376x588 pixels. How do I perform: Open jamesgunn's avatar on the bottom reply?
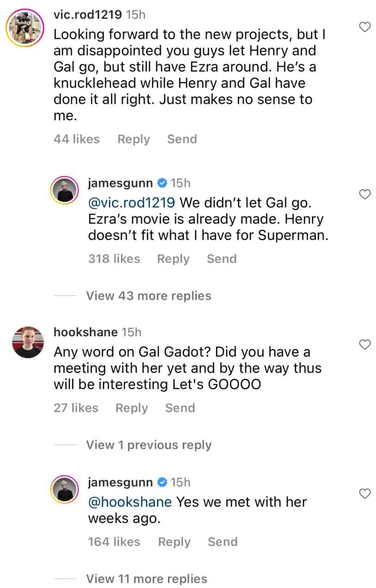point(64,489)
